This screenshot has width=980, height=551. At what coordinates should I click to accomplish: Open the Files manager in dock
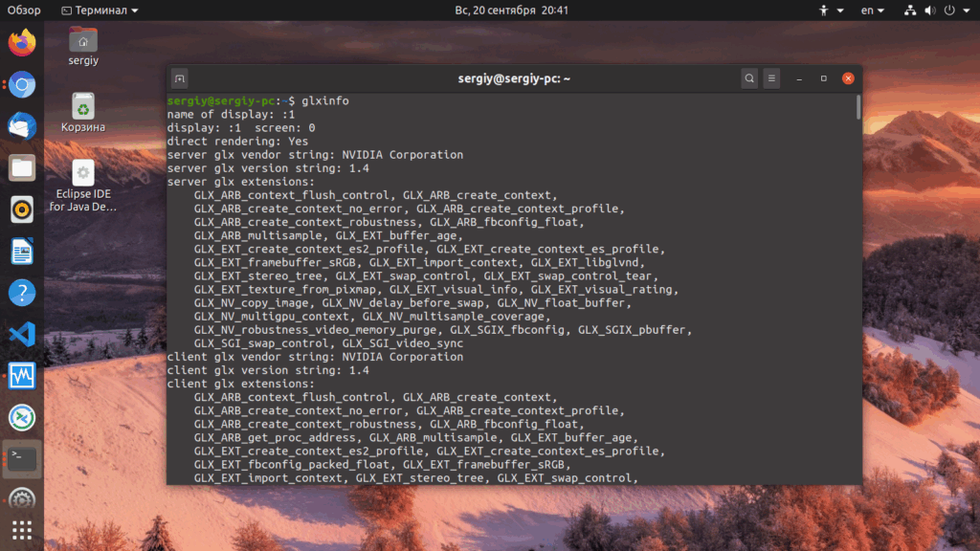[x=22, y=167]
